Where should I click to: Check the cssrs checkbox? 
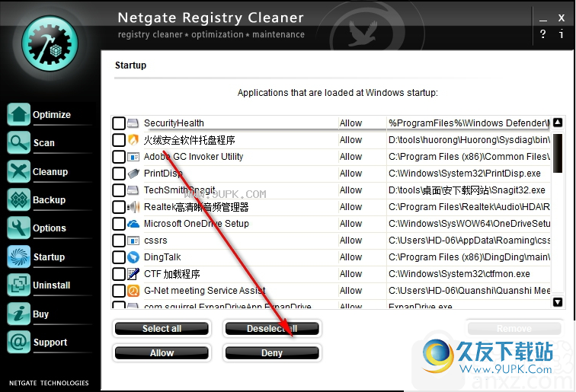click(x=119, y=241)
